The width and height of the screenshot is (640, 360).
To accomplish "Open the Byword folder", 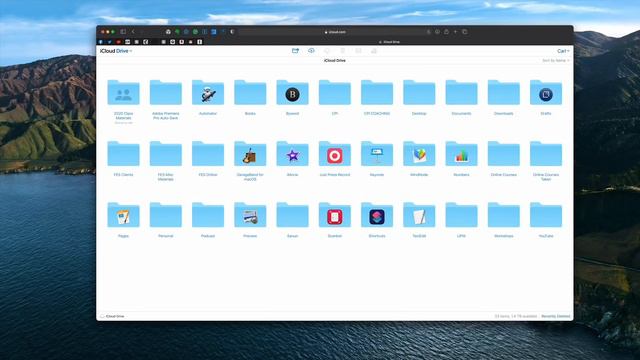I will [292, 93].
